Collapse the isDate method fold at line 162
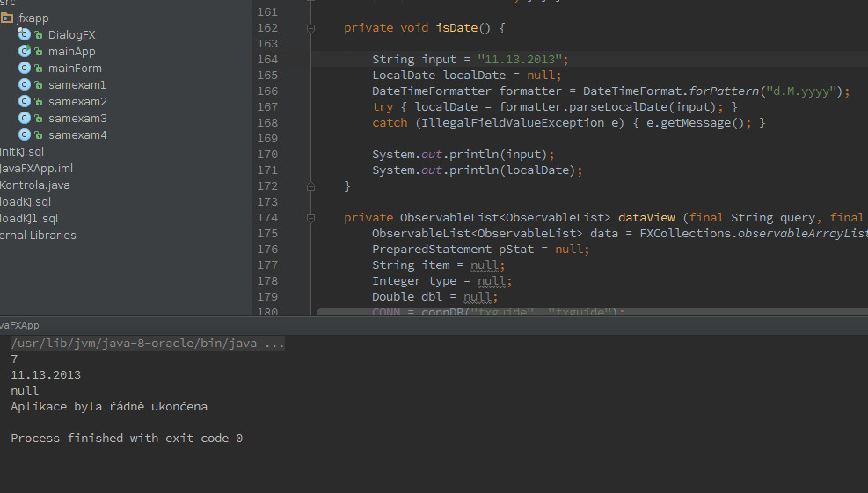Image resolution: width=868 pixels, height=493 pixels. coord(311,28)
